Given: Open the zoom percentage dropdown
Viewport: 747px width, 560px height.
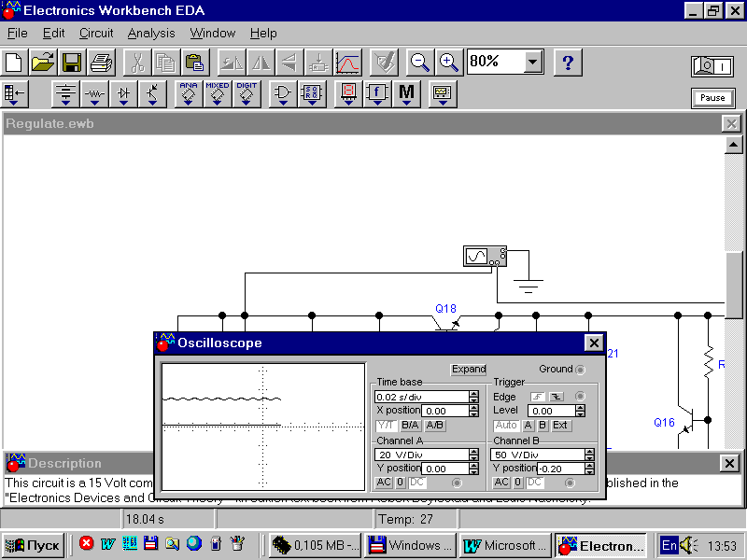Looking at the screenshot, I should [533, 62].
